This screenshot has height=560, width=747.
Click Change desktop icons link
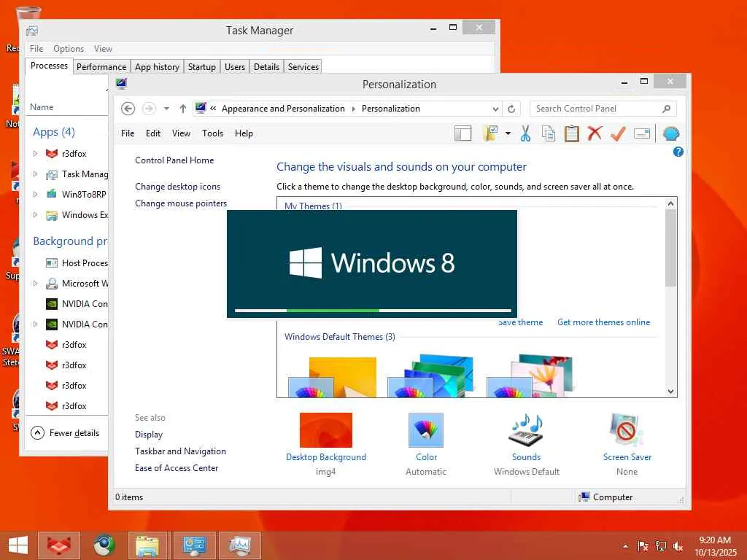click(178, 186)
